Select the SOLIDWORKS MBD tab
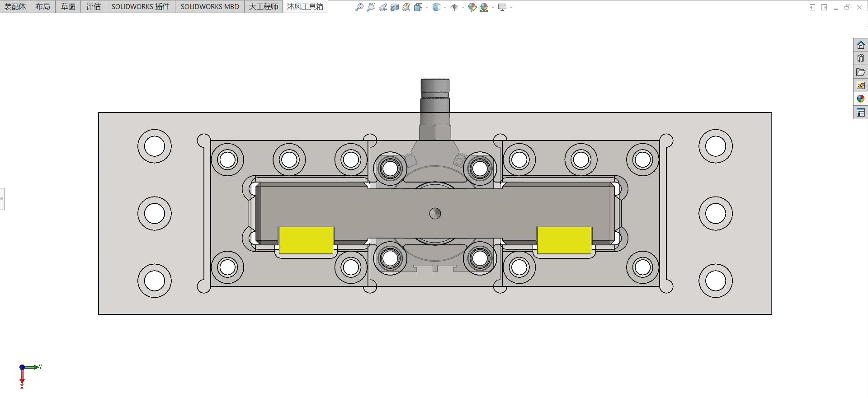This screenshot has height=398, width=868. pos(210,7)
